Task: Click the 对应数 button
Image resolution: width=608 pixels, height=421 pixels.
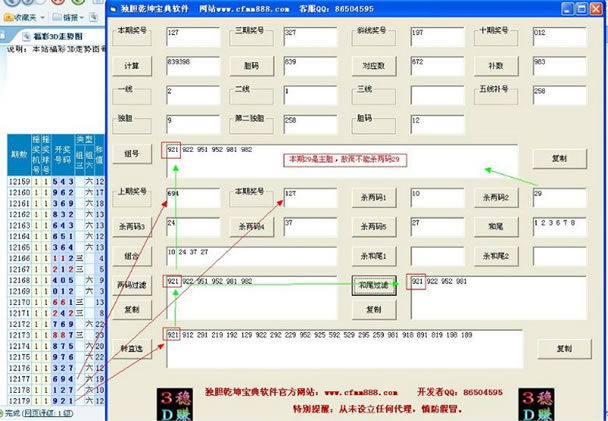Action: coord(371,66)
